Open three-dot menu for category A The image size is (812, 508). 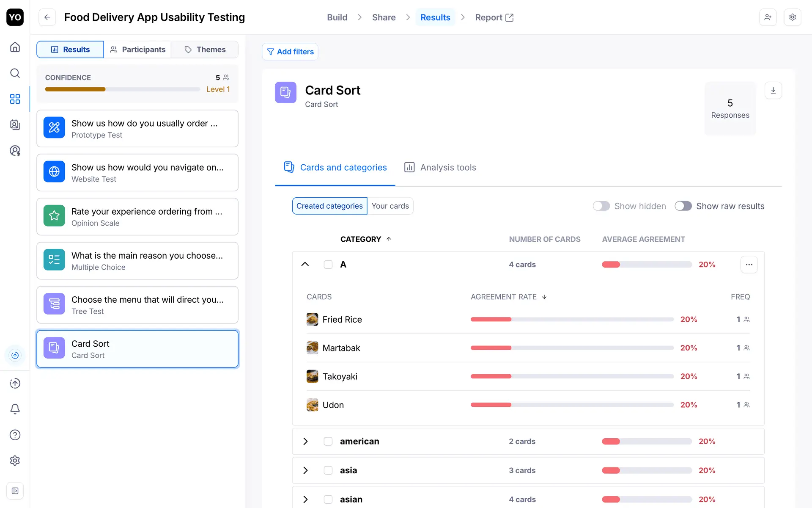click(x=749, y=265)
